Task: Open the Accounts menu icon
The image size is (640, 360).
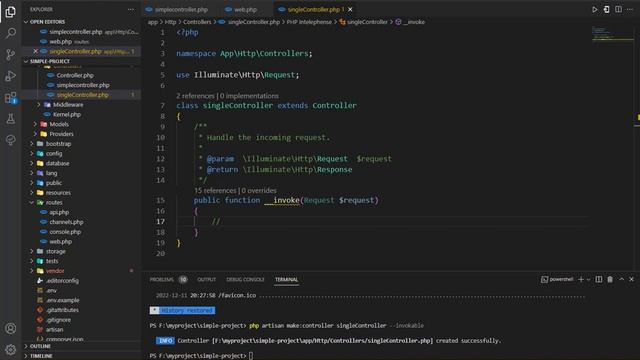Action: coord(11,328)
